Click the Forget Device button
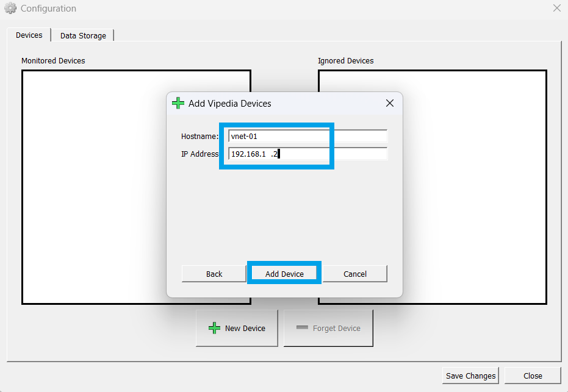The image size is (568, 392). pos(328,328)
